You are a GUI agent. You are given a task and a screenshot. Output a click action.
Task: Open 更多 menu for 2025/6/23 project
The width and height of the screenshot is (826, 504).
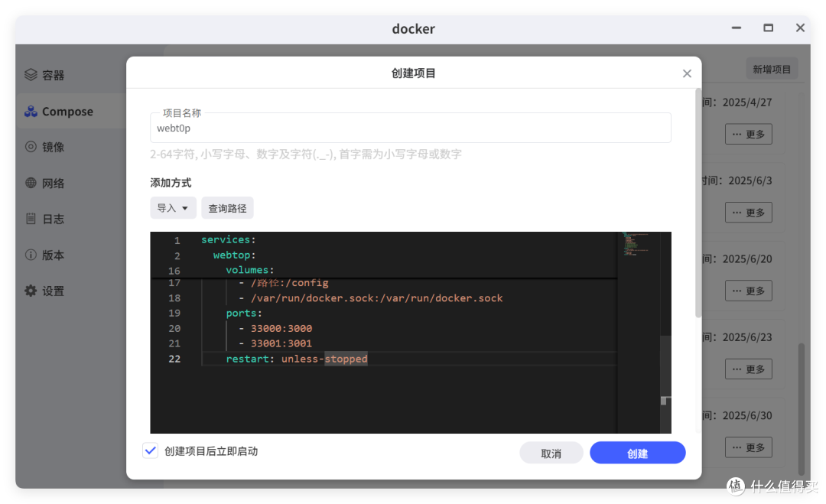pos(749,369)
